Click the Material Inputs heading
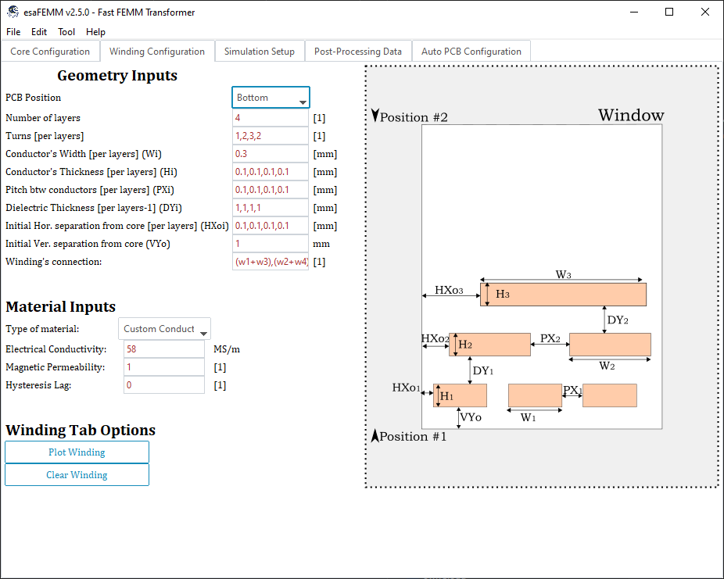Viewport: 724px width, 579px height. point(60,307)
